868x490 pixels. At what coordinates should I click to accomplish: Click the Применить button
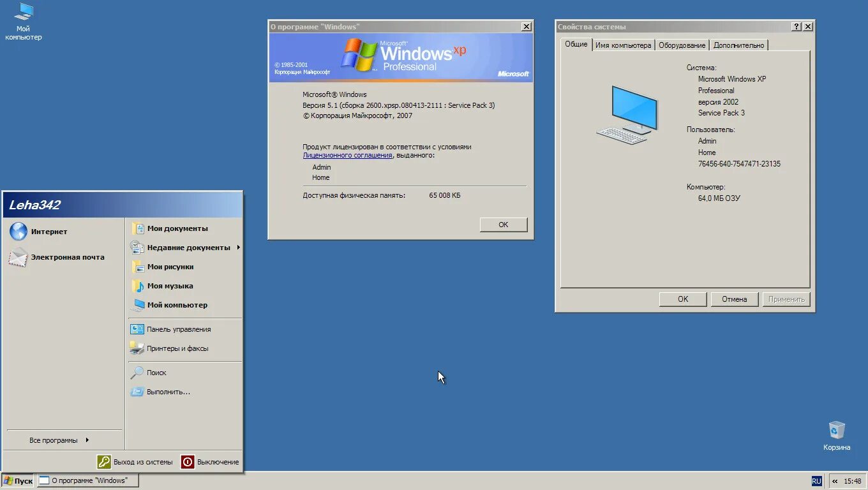click(x=786, y=299)
